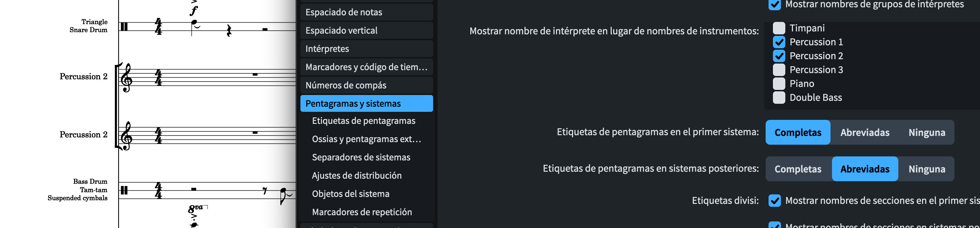980x228 pixels.
Task: Uncheck the Percussion 1 checkbox
Action: point(779,42)
